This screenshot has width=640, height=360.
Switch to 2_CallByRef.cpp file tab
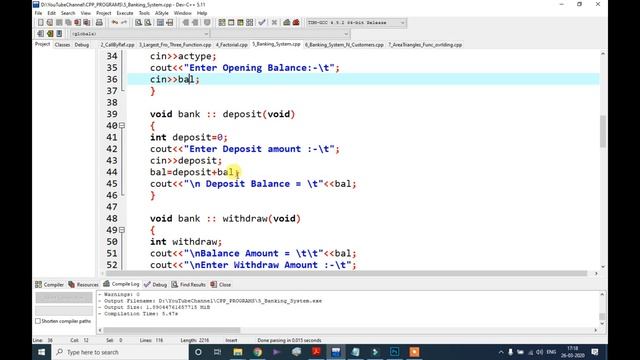pyautogui.click(x=118, y=45)
